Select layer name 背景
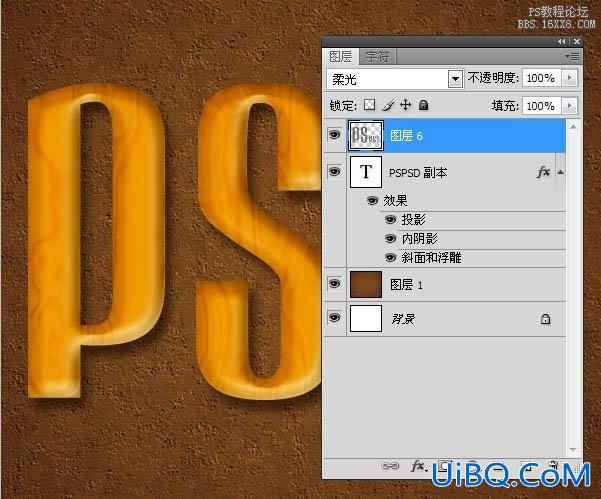 pyautogui.click(x=403, y=319)
